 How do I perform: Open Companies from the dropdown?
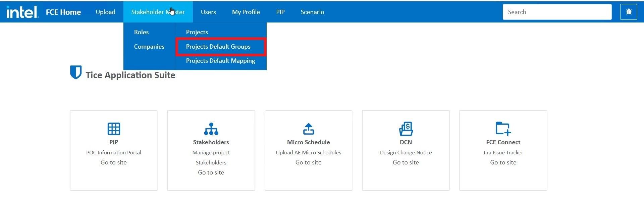click(149, 47)
